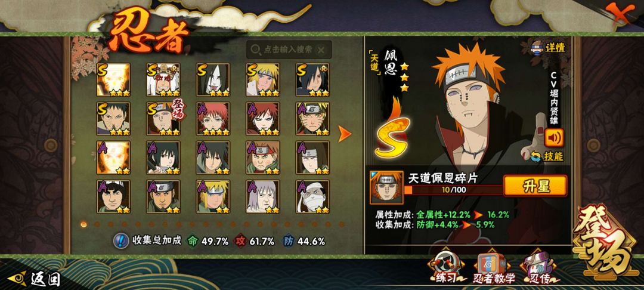Switch to 技能 skills view

(547, 156)
